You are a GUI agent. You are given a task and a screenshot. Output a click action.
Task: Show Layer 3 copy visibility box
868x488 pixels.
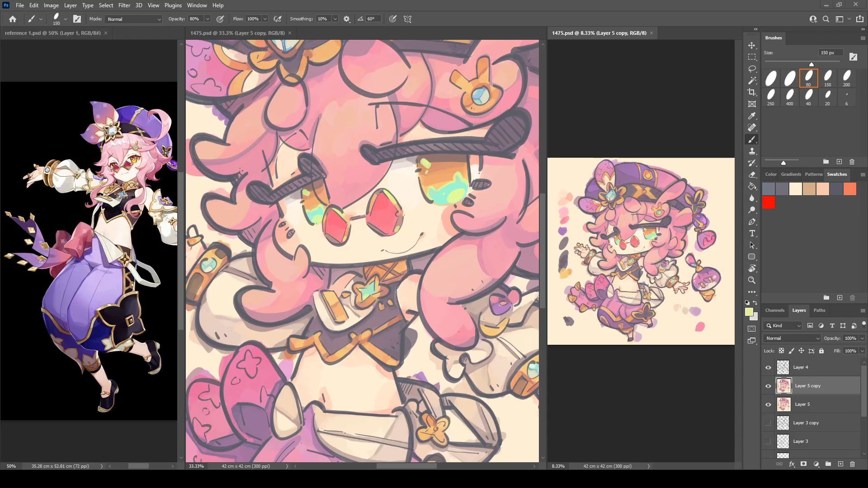pos(768,423)
